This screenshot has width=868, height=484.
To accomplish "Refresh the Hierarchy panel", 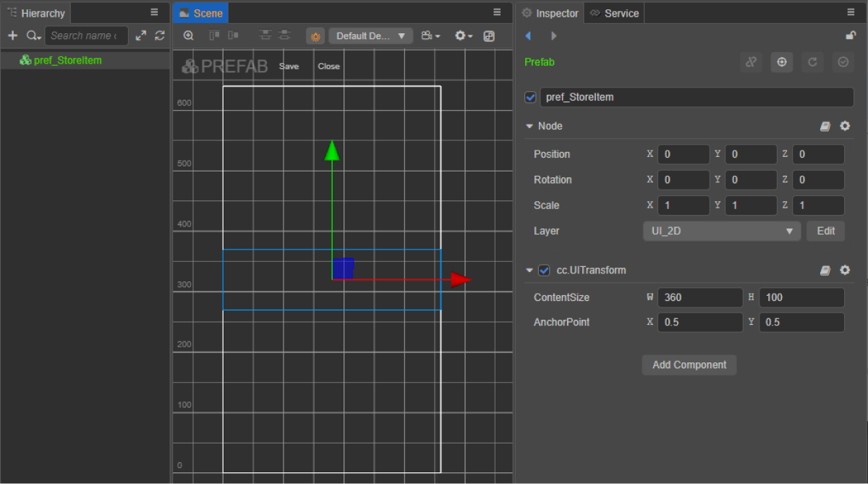I will (160, 35).
